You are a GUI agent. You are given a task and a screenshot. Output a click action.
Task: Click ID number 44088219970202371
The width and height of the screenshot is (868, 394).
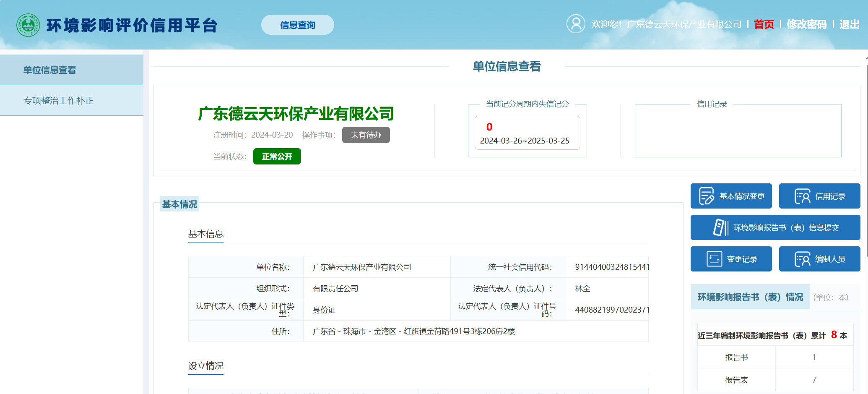coord(612,310)
